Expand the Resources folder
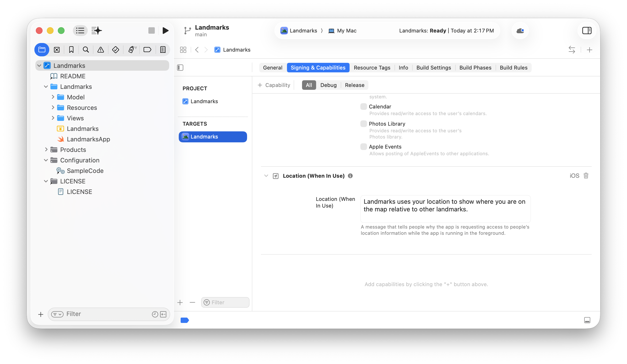Screen dimensions: 627x364 click(53, 107)
